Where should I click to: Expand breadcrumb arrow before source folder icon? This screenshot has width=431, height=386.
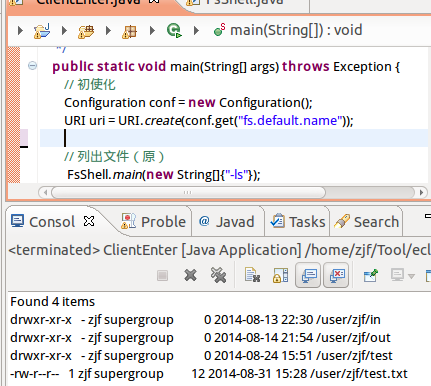tap(64, 31)
